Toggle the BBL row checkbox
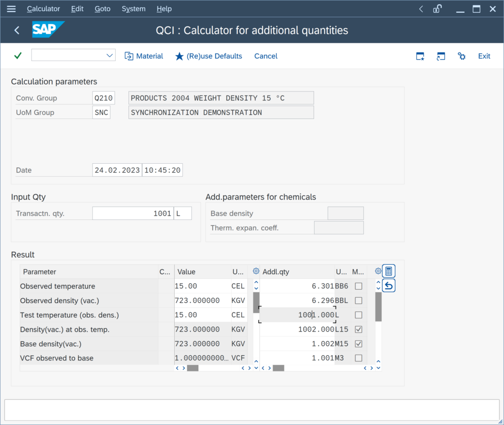This screenshot has width=504, height=425. point(358,301)
